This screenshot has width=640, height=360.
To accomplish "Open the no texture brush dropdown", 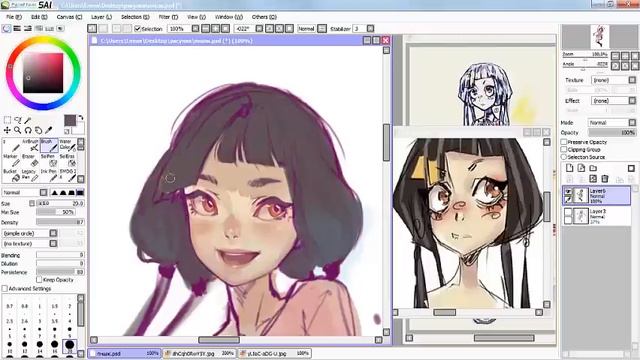I will point(53,244).
